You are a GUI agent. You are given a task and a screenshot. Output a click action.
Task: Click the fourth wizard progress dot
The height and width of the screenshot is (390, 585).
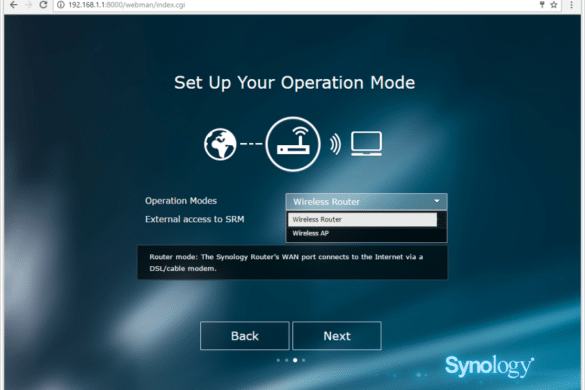click(304, 360)
